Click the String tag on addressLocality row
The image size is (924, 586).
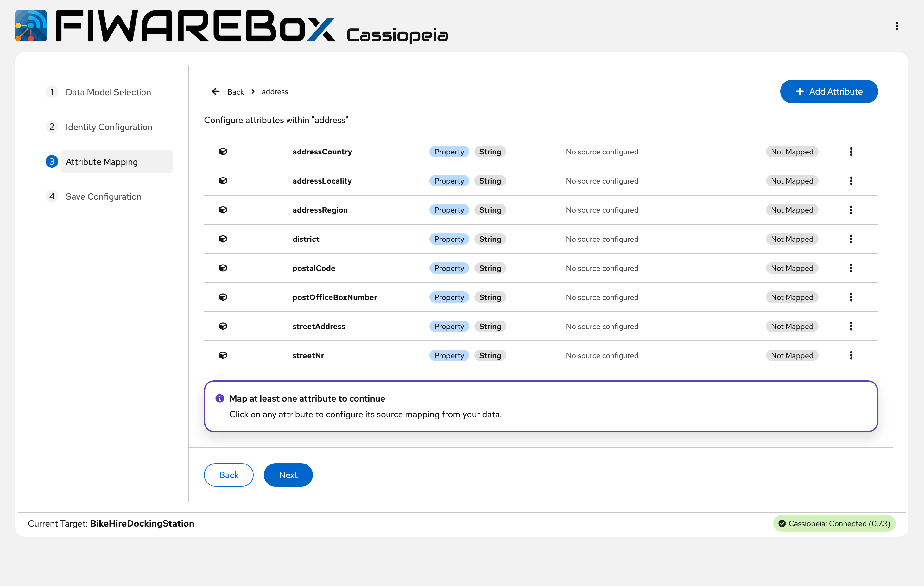pyautogui.click(x=490, y=181)
